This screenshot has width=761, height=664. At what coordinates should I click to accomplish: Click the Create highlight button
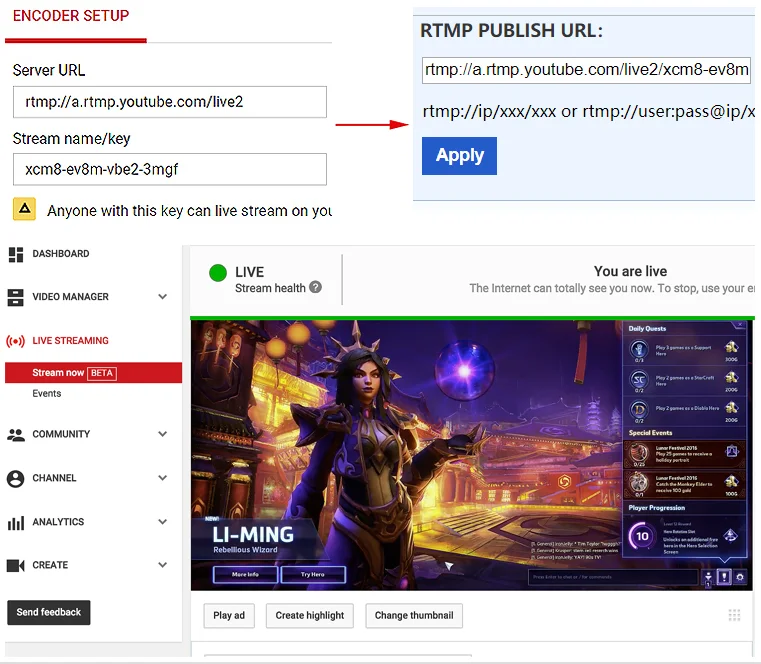click(310, 615)
